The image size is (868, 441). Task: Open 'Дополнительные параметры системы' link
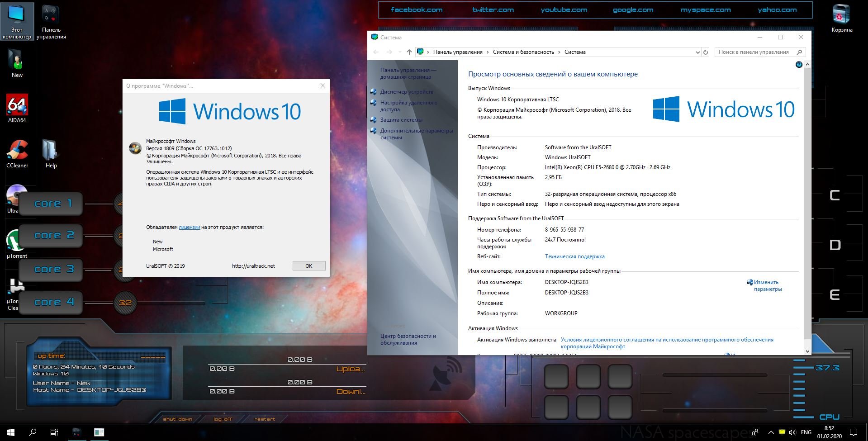click(416, 134)
